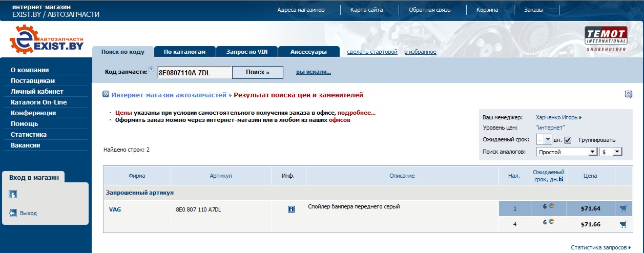Toggle the 'Группировать' checkbox
This screenshot has height=253, width=644.
(568, 140)
